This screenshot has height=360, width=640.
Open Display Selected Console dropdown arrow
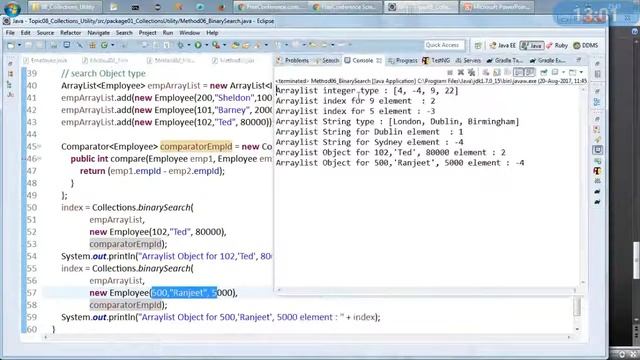[x=564, y=72]
